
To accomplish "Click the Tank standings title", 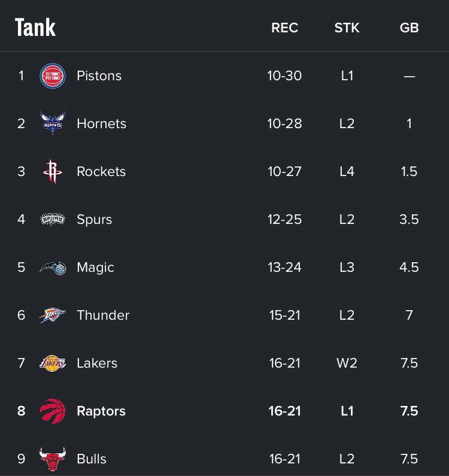I will click(35, 28).
